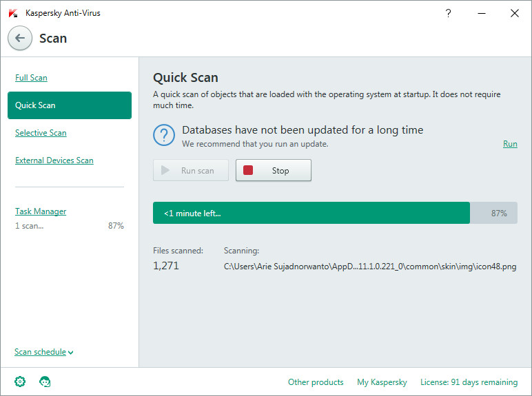Expand the Scan schedule dropdown
The height and width of the screenshot is (396, 532).
tap(44, 352)
